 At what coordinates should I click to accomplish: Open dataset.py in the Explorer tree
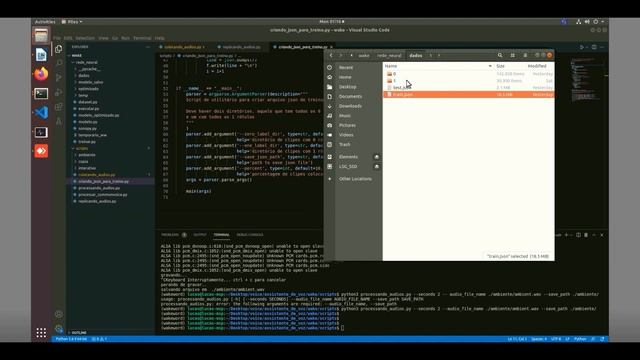click(x=88, y=102)
